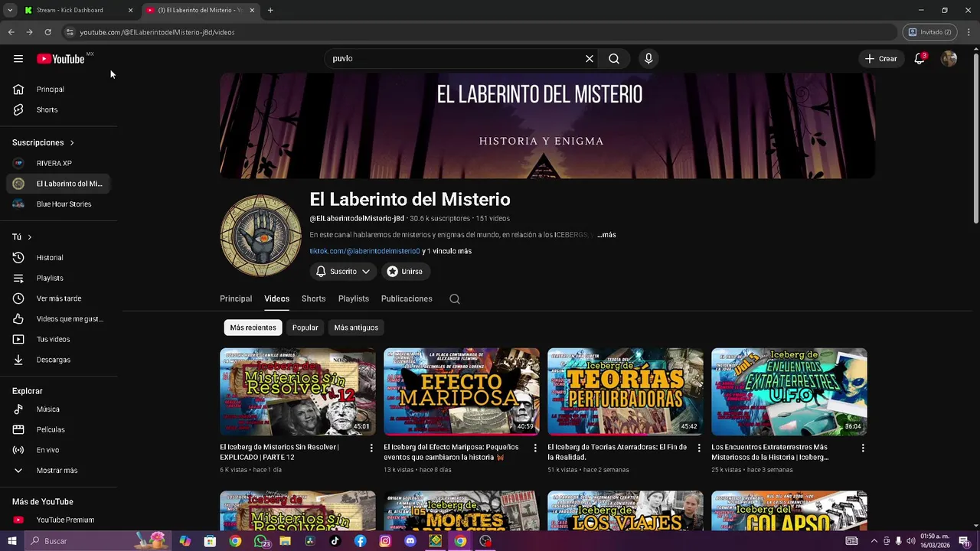Switch to the channel Principal tab
Image resolution: width=980 pixels, height=551 pixels.
236,299
